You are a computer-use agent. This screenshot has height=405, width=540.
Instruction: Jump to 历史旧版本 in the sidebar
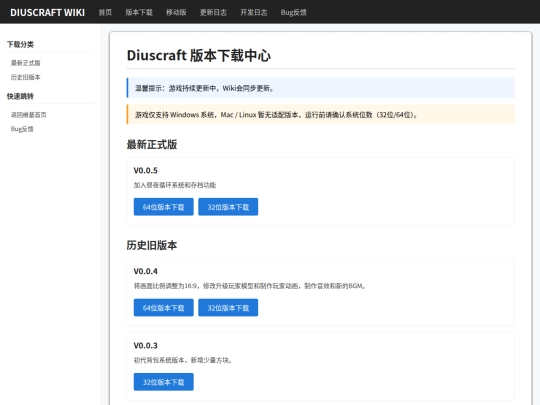tap(26, 77)
